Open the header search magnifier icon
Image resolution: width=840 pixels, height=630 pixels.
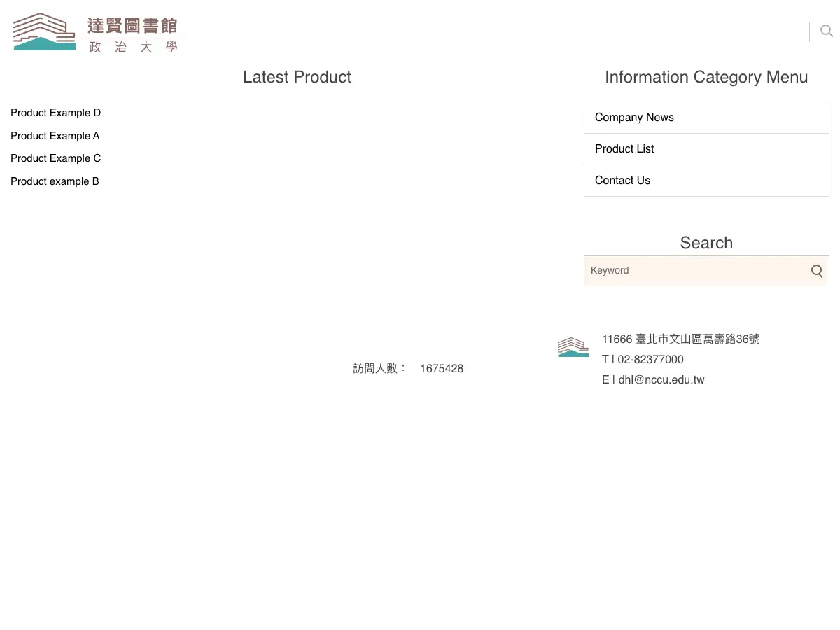pos(827,31)
